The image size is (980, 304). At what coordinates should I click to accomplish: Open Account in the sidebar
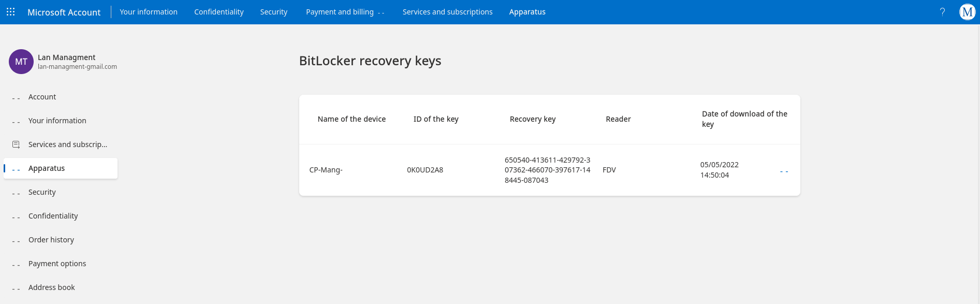pyautogui.click(x=61, y=97)
